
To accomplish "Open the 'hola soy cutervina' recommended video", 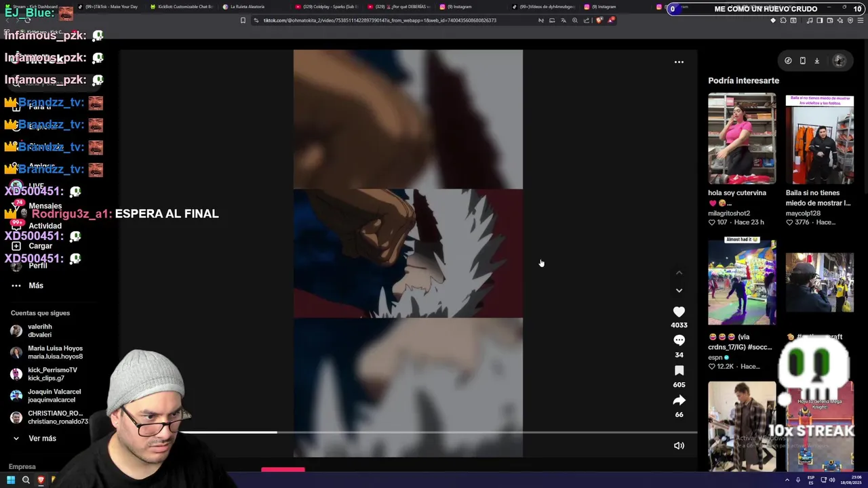I will 742,138.
